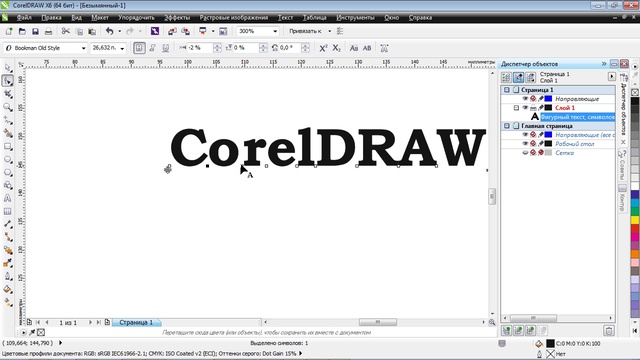Select the Table tool in the toolbox

click(x=7, y=211)
